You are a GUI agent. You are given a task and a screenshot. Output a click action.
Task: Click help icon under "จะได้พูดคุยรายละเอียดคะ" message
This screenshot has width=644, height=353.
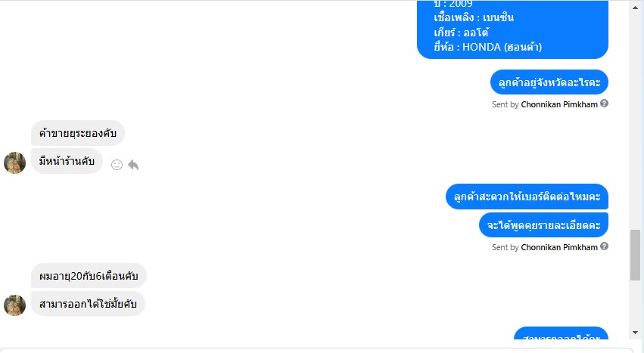[x=604, y=246]
